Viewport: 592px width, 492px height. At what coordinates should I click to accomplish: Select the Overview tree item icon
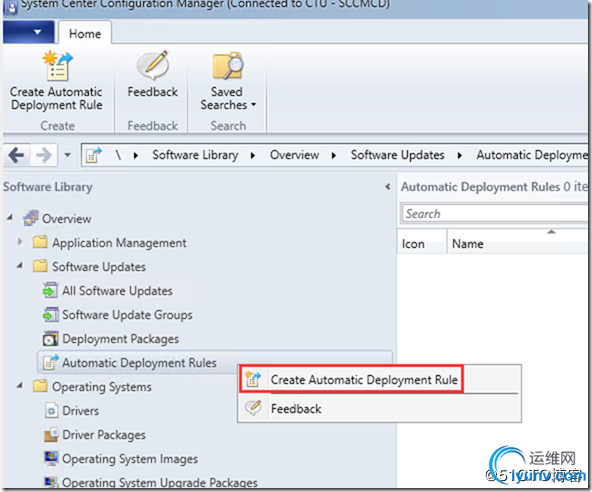click(31, 218)
